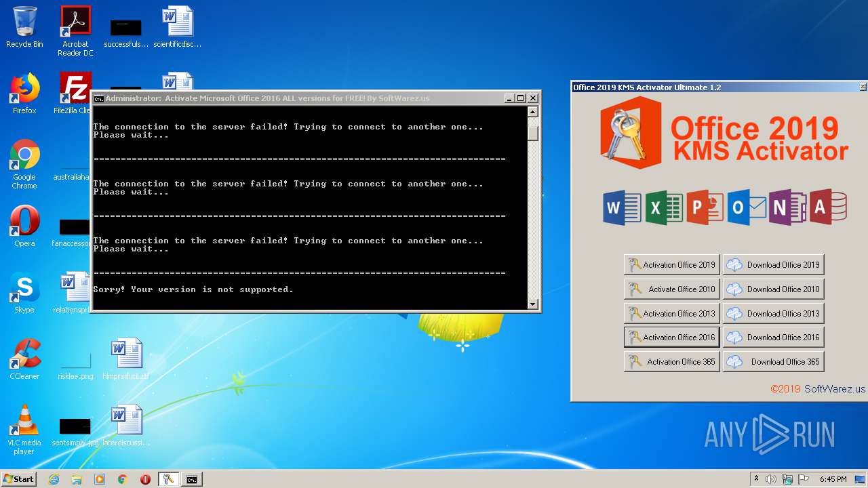The height and width of the screenshot is (488, 868).
Task: Open the volume control tray icon
Action: point(771,479)
